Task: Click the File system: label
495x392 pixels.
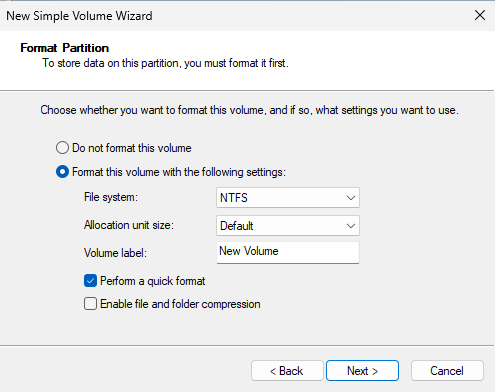Action: pos(111,197)
